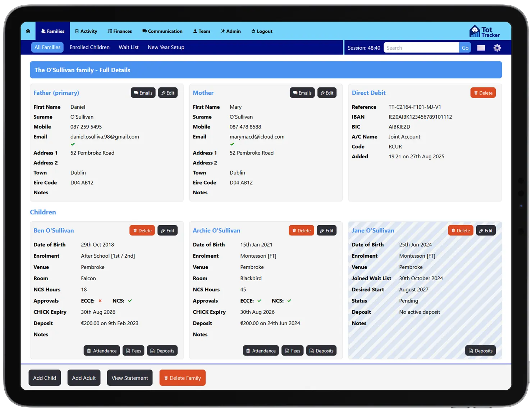Screen dimensions: 532x412
Task: Toggle Archie's NCS approval checkmark
Action: pos(290,301)
